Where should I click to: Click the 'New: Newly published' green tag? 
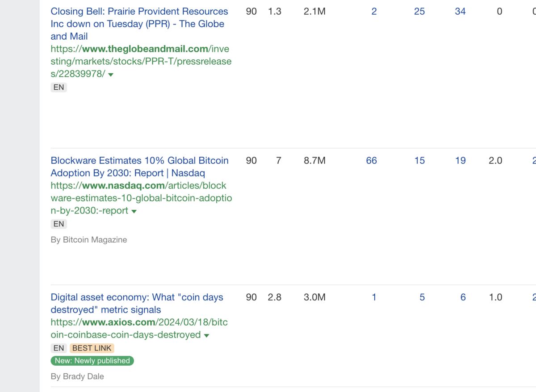pyautogui.click(x=92, y=361)
